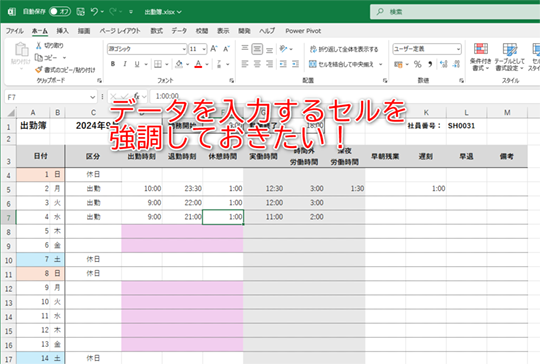Open テーブルとして書式設定 table format
Screen dimensions: 540x364
(509, 57)
